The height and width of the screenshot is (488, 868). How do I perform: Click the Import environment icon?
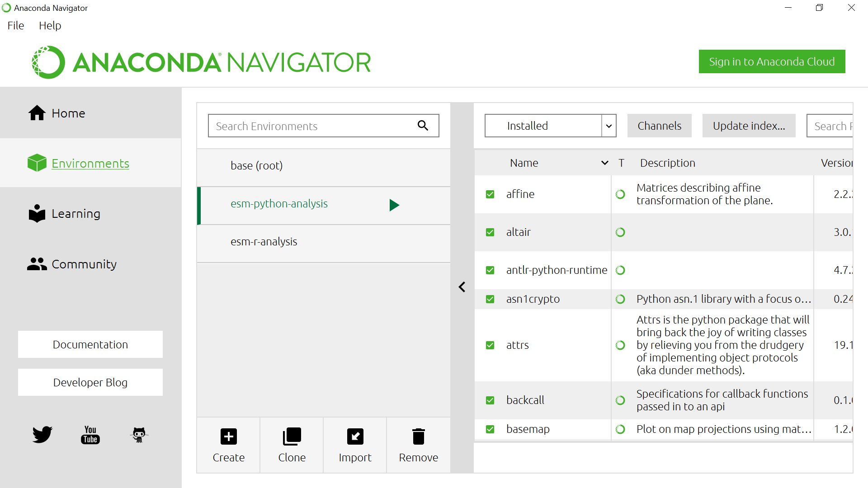[x=355, y=436]
